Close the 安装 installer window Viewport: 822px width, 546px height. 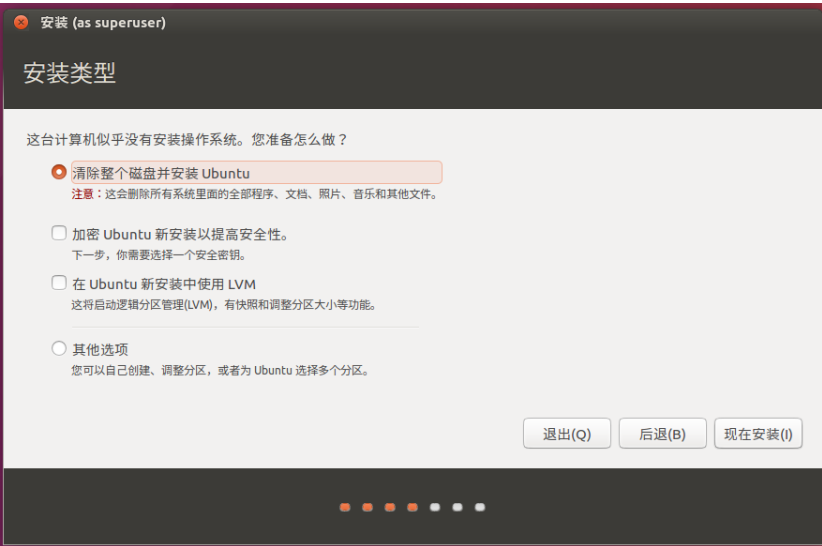(x=21, y=23)
